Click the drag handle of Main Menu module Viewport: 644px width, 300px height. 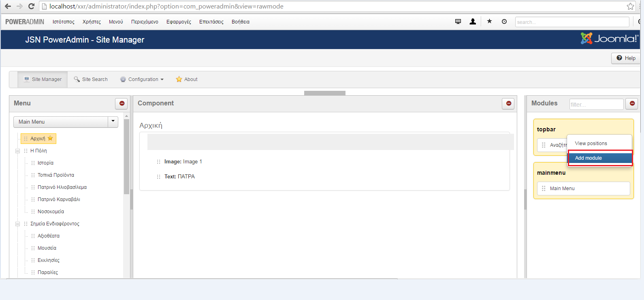544,189
